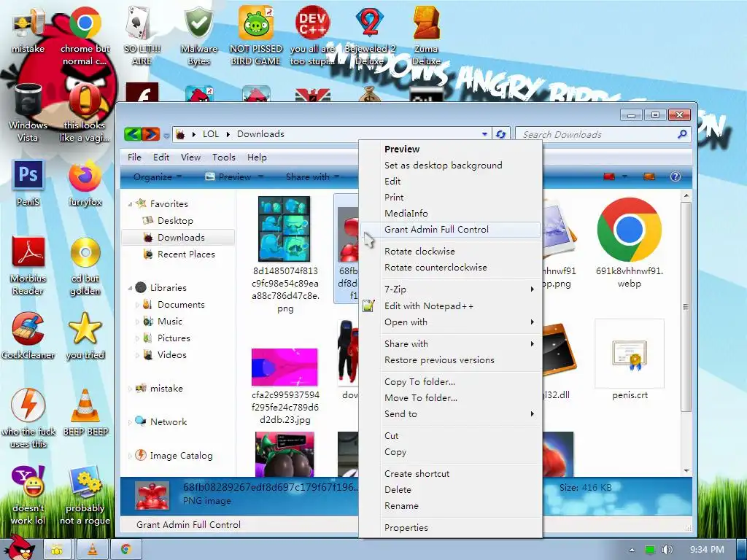The height and width of the screenshot is (560, 747).
Task: Launch Zuma Deluxe desktop icon
Action: coord(426,34)
